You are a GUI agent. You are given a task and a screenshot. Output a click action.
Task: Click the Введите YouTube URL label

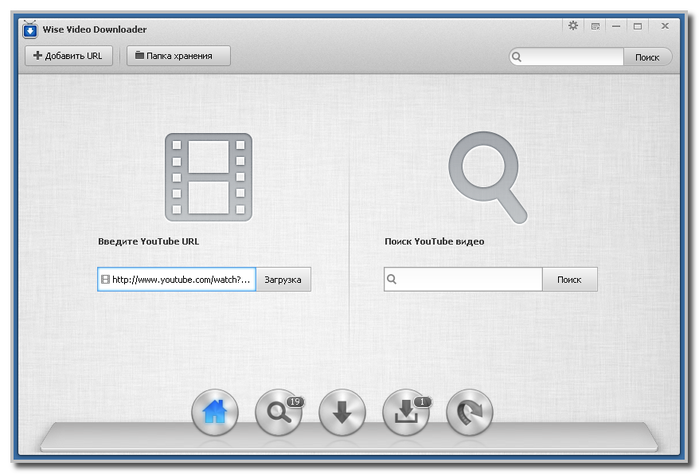click(x=148, y=242)
